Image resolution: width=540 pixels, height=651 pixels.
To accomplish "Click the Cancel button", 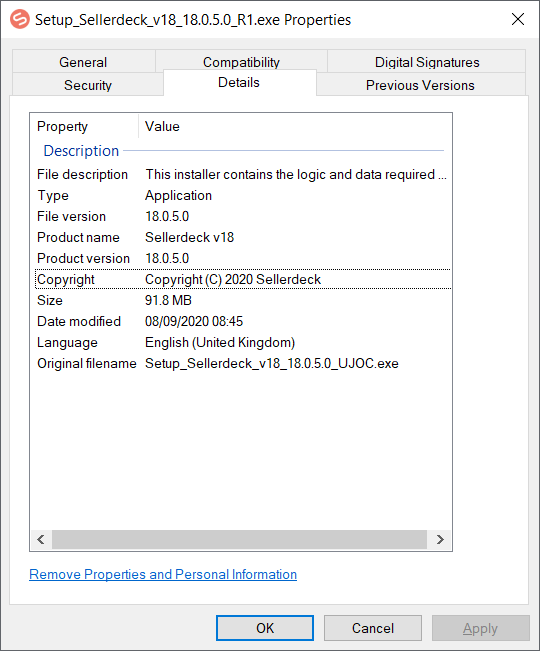I will pos(373,628).
